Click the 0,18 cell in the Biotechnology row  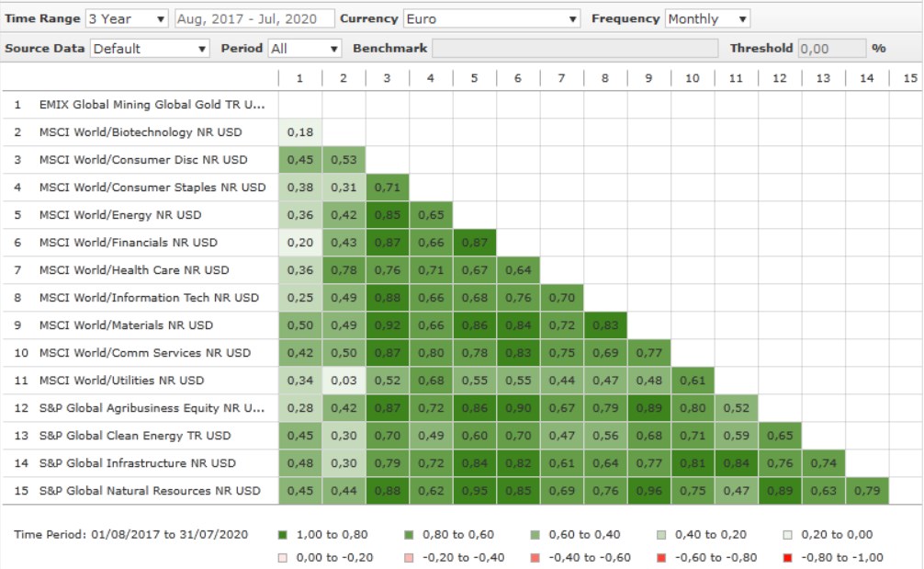(x=299, y=132)
